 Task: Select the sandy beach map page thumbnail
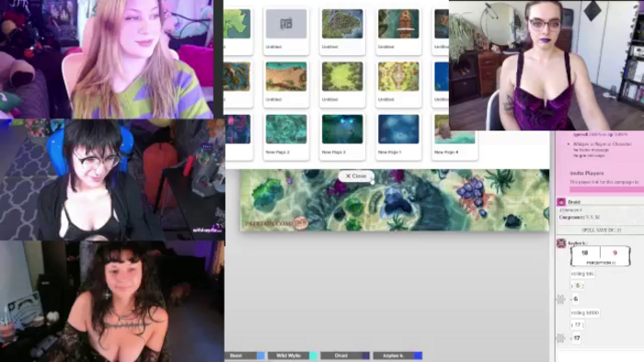pos(286,76)
